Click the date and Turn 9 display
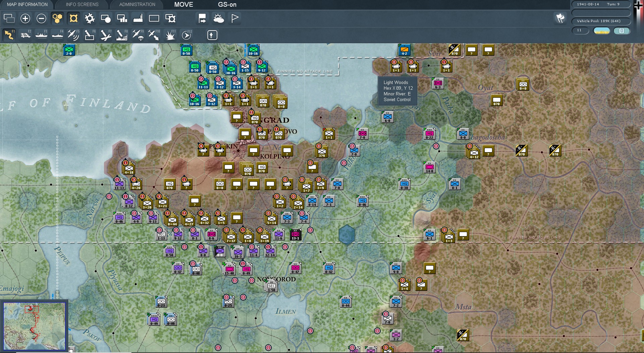 [x=601, y=4]
